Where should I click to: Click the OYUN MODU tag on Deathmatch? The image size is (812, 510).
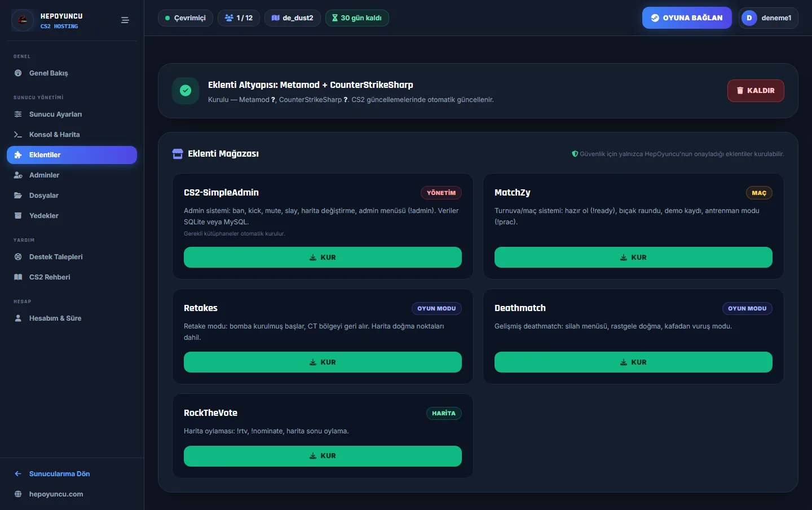[747, 309]
